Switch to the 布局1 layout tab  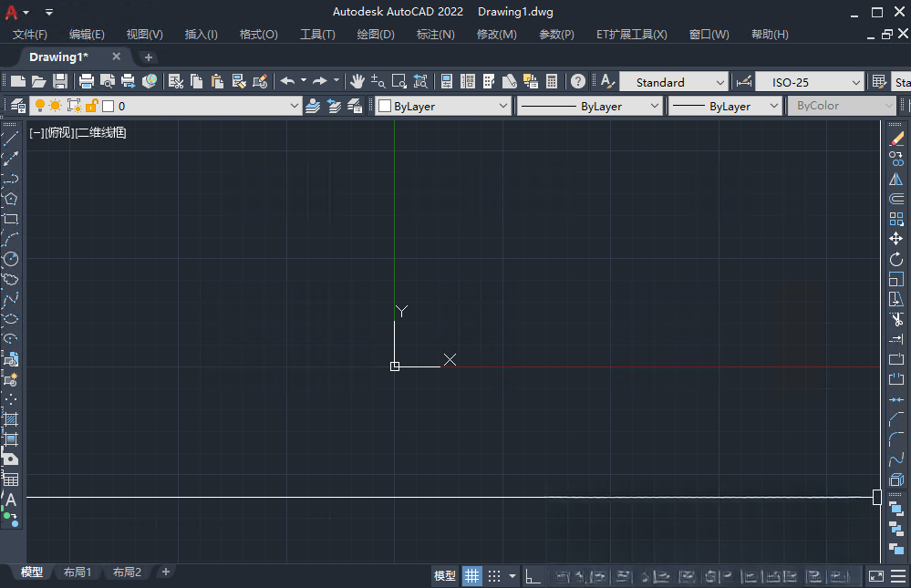pyautogui.click(x=78, y=572)
